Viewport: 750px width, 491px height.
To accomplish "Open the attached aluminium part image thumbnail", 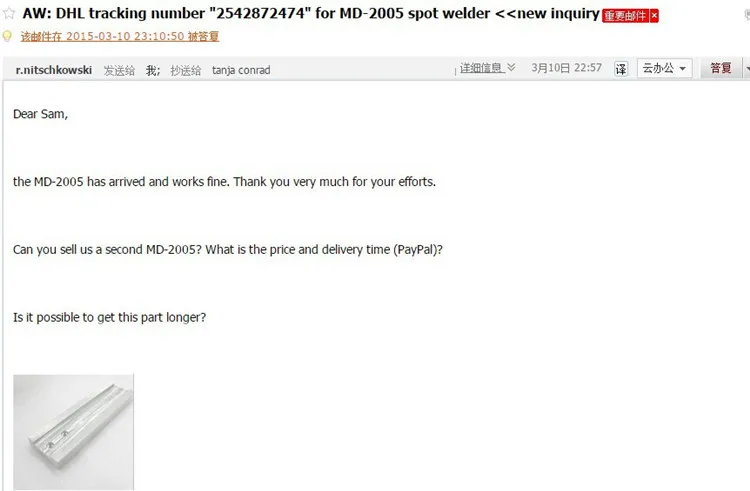I will (74, 432).
